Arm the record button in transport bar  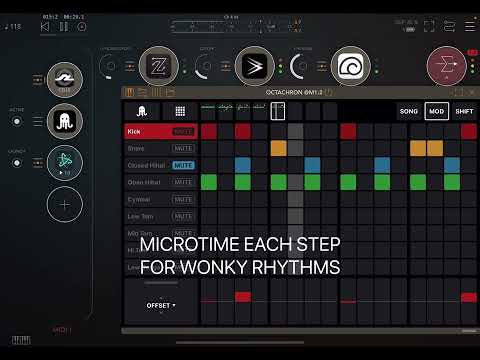coord(82,27)
